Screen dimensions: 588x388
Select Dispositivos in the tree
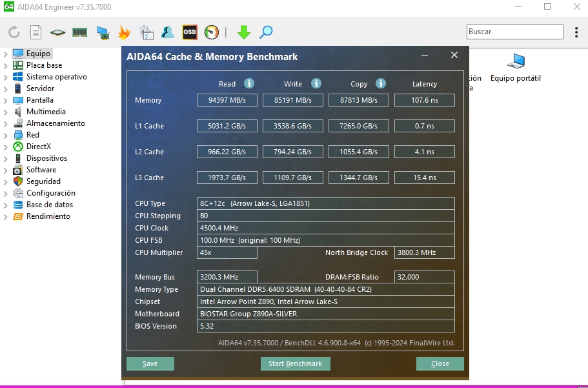point(46,158)
